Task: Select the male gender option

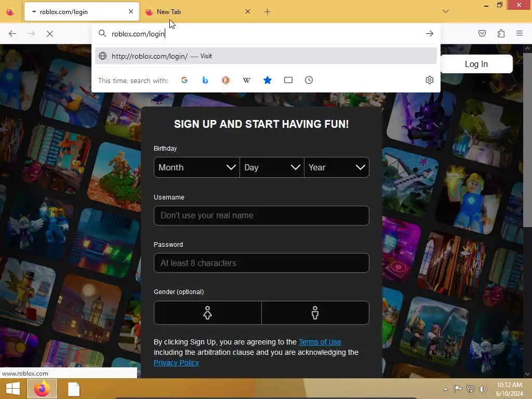Action: (x=315, y=313)
